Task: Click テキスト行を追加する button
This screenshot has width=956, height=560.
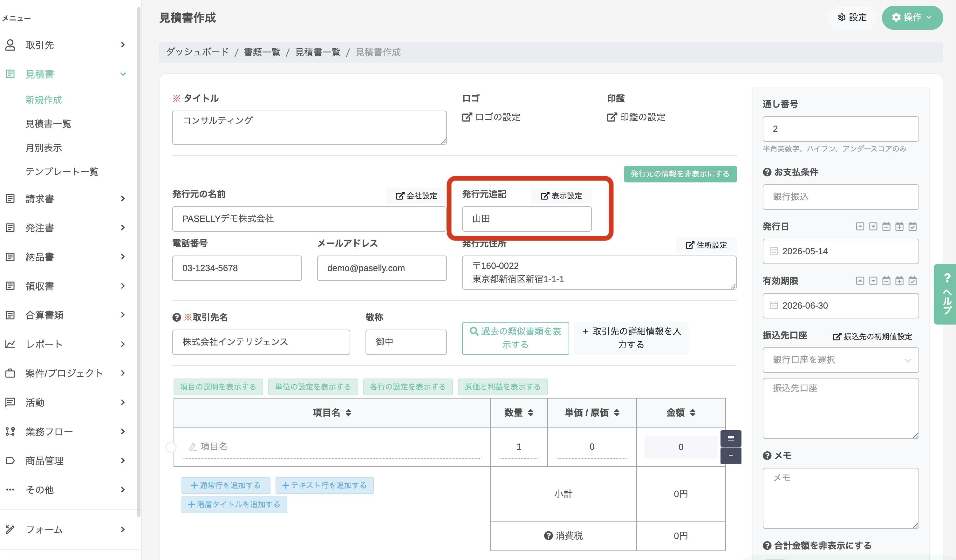Action: click(324, 485)
